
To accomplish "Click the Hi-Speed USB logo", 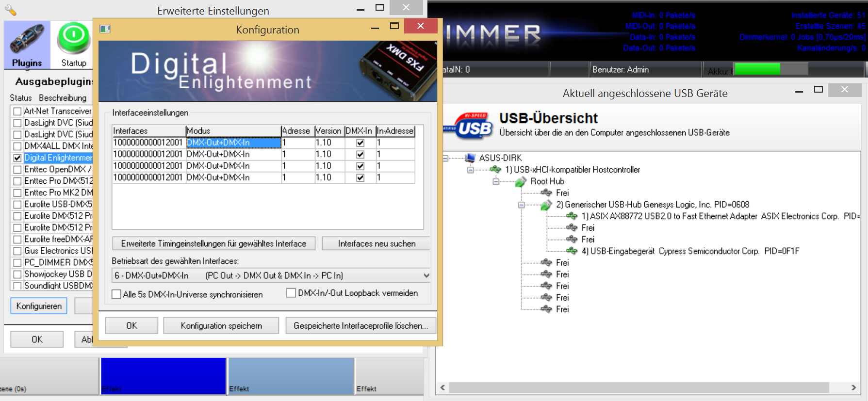I will coord(469,126).
